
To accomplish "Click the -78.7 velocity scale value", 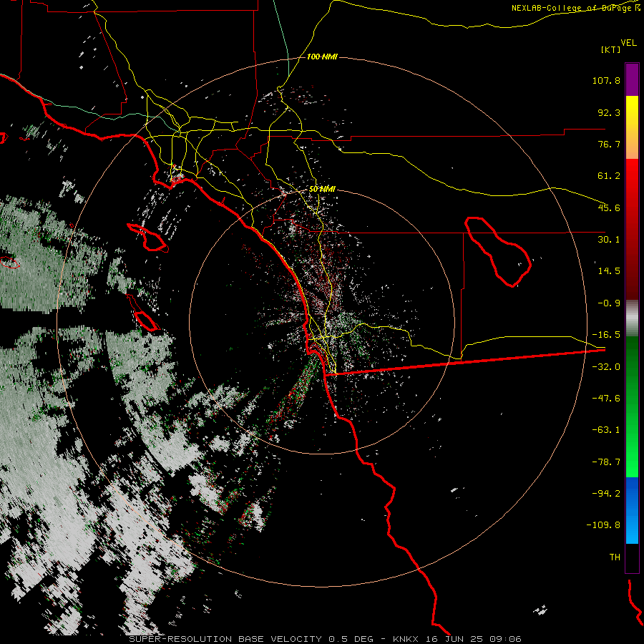I will [x=606, y=462].
